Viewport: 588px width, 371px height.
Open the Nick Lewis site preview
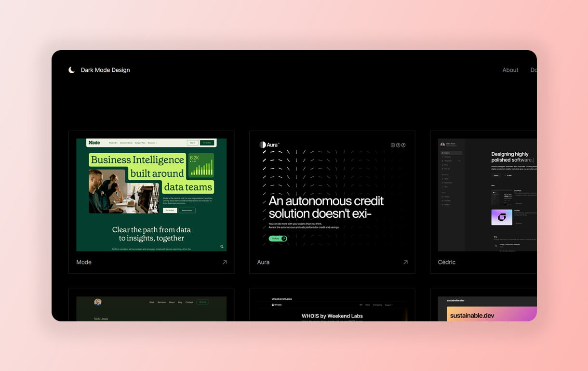(151, 309)
